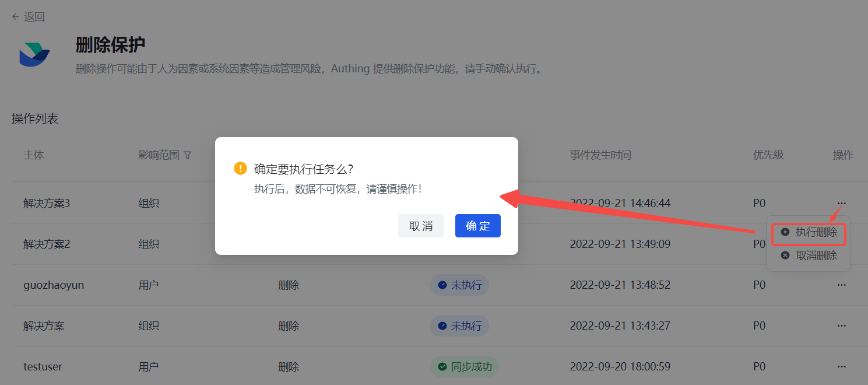
Task: Click the 同步成功 status tag for testuser
Action: [x=465, y=367]
